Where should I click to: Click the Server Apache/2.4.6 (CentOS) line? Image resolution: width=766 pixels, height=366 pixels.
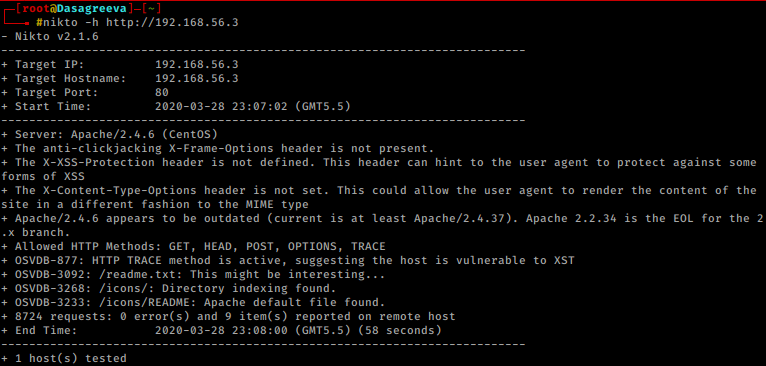[x=109, y=134]
